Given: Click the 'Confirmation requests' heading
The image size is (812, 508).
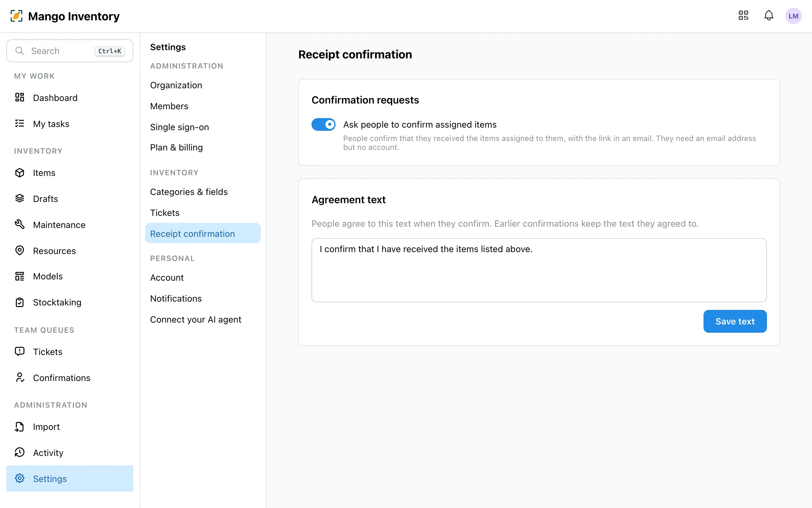Looking at the screenshot, I should coord(365,100).
